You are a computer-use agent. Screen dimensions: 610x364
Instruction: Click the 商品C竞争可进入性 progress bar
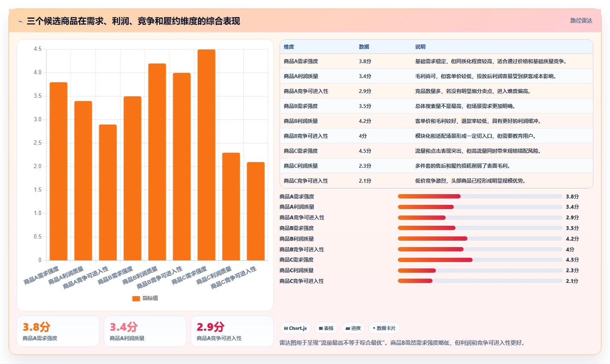click(x=480, y=281)
